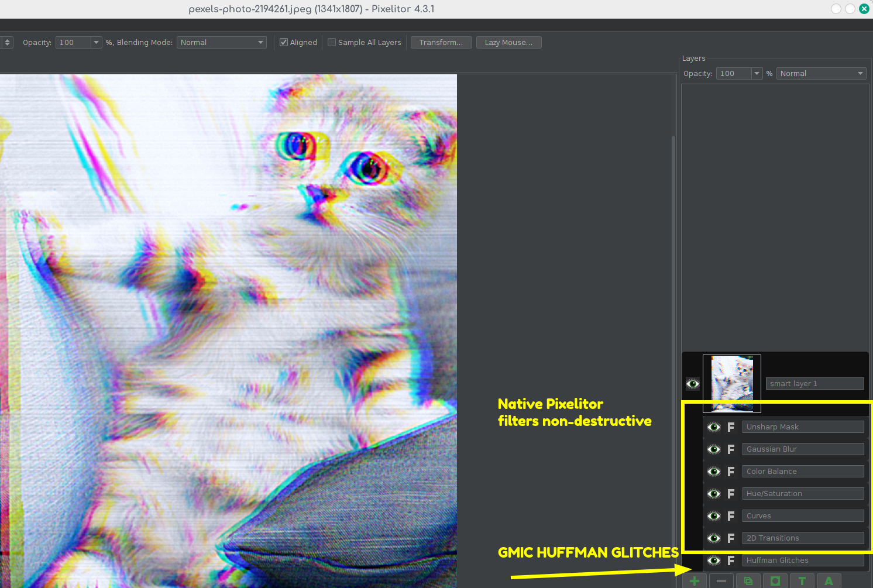Open the tool Blending Mode dropdown
The width and height of the screenshot is (873, 588).
pos(222,43)
